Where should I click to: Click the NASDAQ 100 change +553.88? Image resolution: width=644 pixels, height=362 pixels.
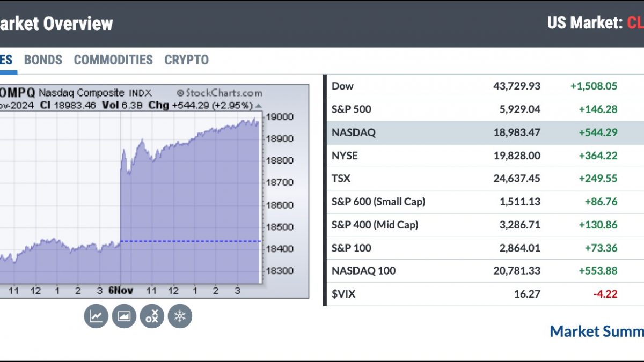coord(598,271)
